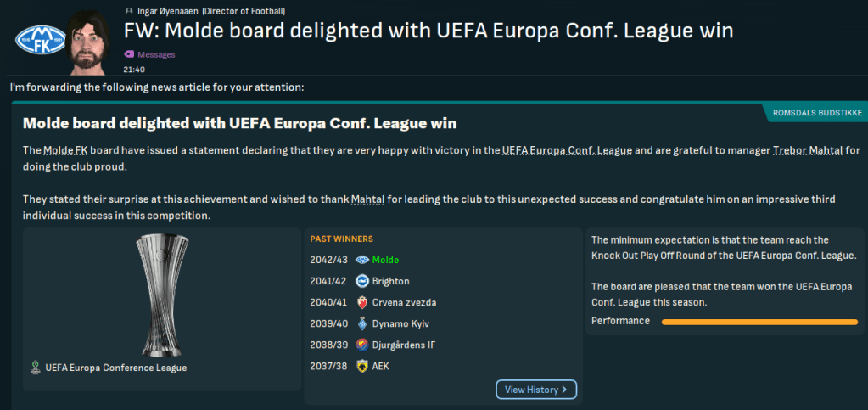
Task: Click the Molde crest in past winners
Action: click(362, 260)
